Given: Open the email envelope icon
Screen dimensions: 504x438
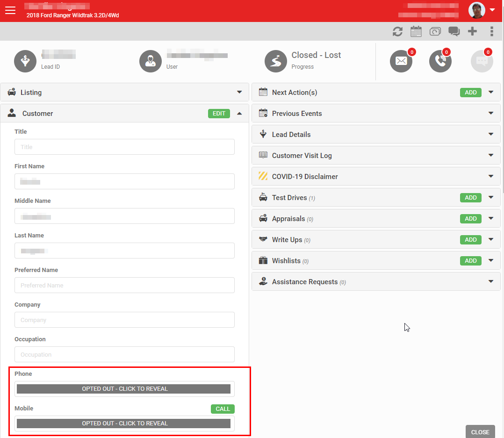Looking at the screenshot, I should click(401, 61).
